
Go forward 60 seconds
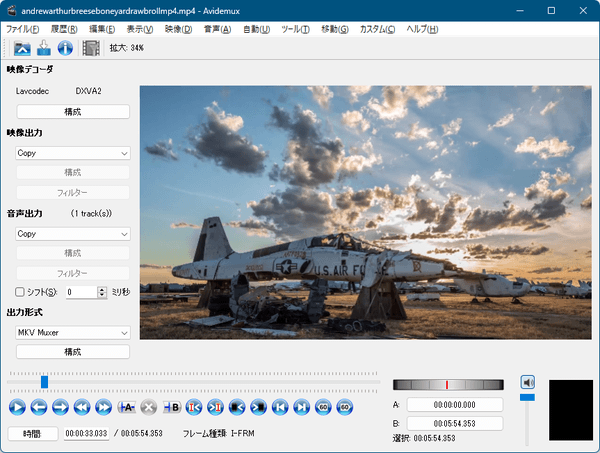point(345,407)
